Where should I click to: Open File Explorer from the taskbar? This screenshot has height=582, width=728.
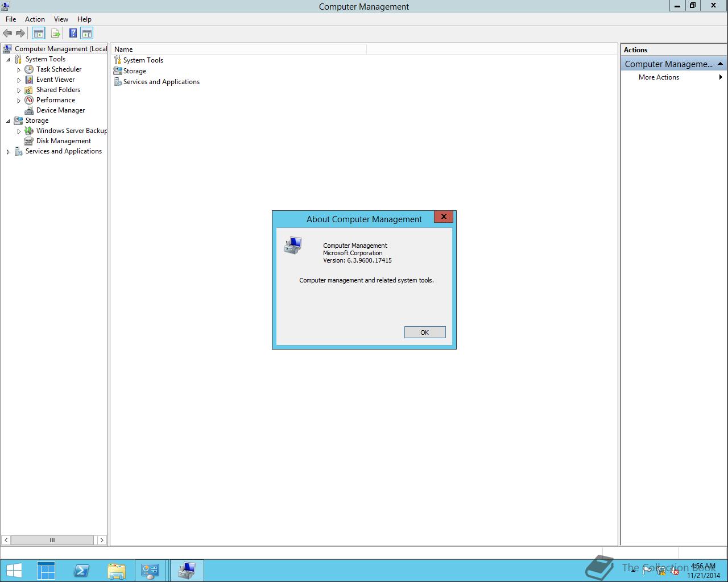point(116,571)
